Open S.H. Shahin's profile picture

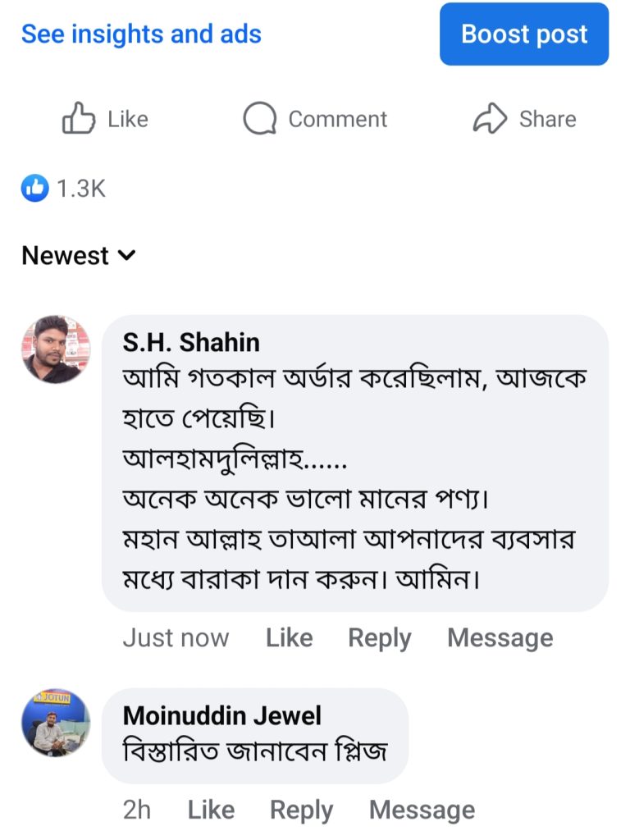56,349
